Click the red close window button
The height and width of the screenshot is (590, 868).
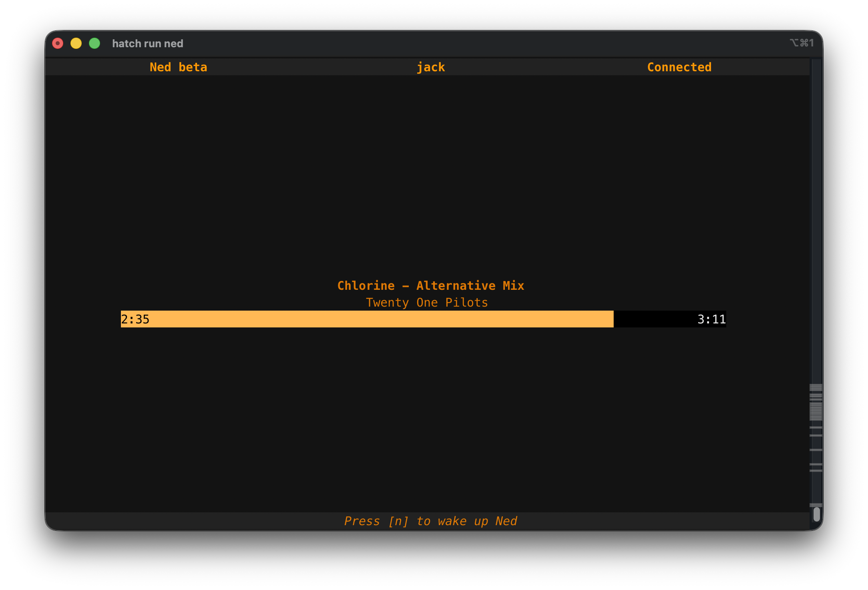click(58, 43)
